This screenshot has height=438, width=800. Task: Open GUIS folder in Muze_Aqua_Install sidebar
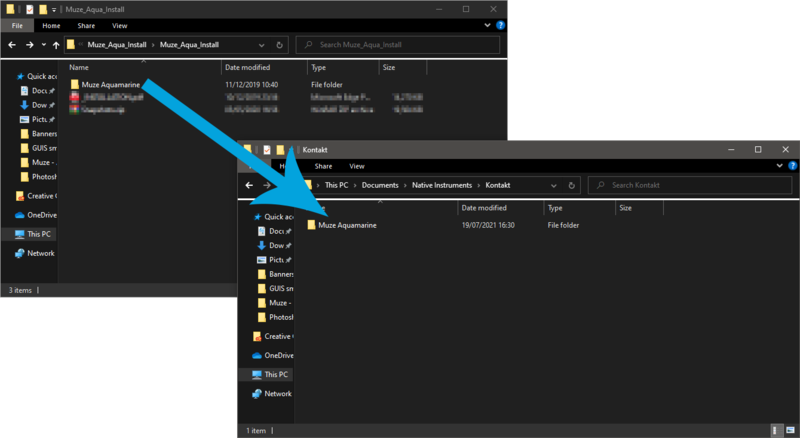(x=38, y=148)
